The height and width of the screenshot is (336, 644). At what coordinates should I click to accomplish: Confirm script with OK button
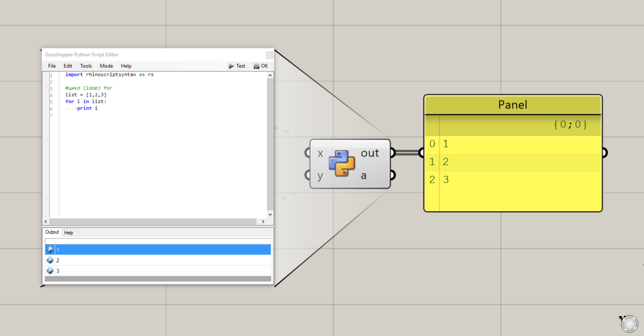click(261, 66)
